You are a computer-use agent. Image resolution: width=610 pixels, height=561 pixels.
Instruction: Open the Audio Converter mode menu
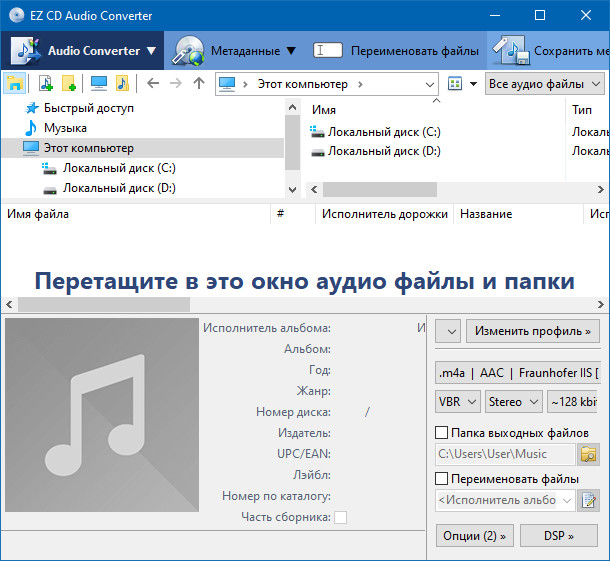tap(83, 50)
